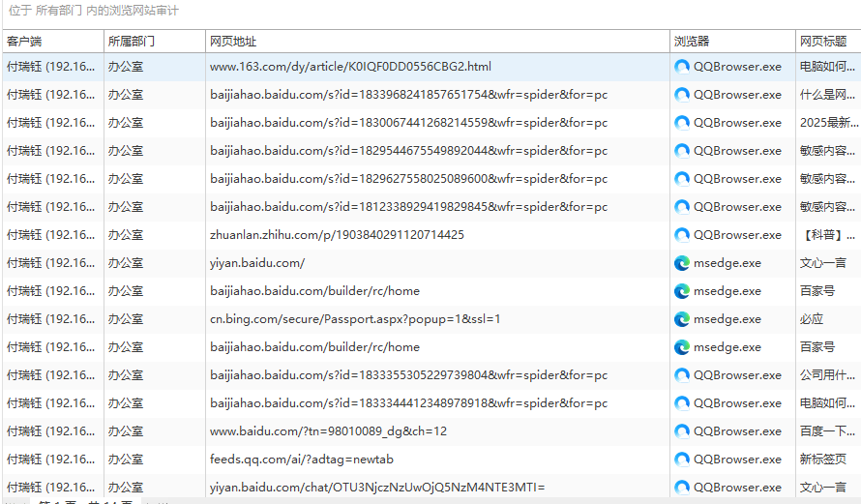861x504 pixels.
Task: Select the www.baidu.com/?tn=98010089_dg&ch=12 address
Action: click(328, 431)
